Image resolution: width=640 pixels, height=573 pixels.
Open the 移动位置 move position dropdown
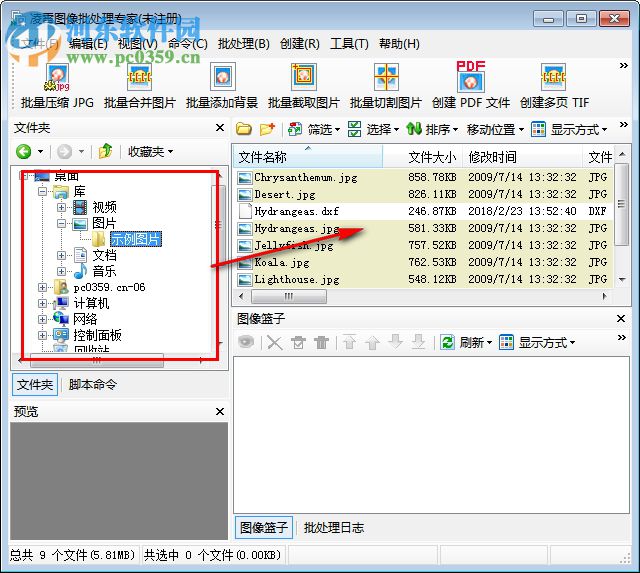(496, 129)
